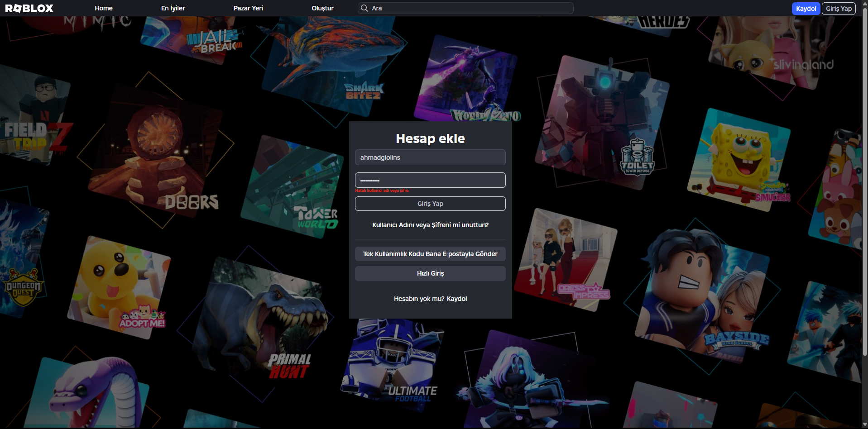Click the masked password field
The height and width of the screenshot is (429, 868).
(x=430, y=180)
